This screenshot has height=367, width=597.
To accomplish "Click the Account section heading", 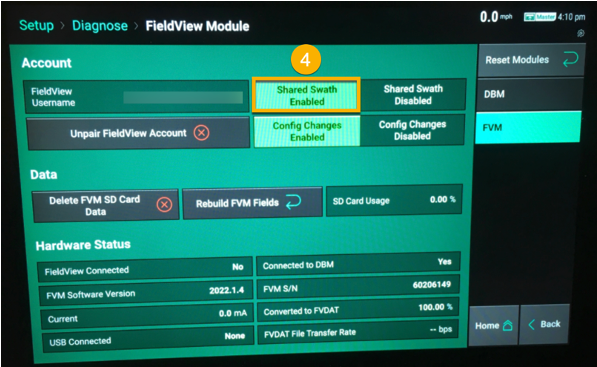I will point(46,63).
